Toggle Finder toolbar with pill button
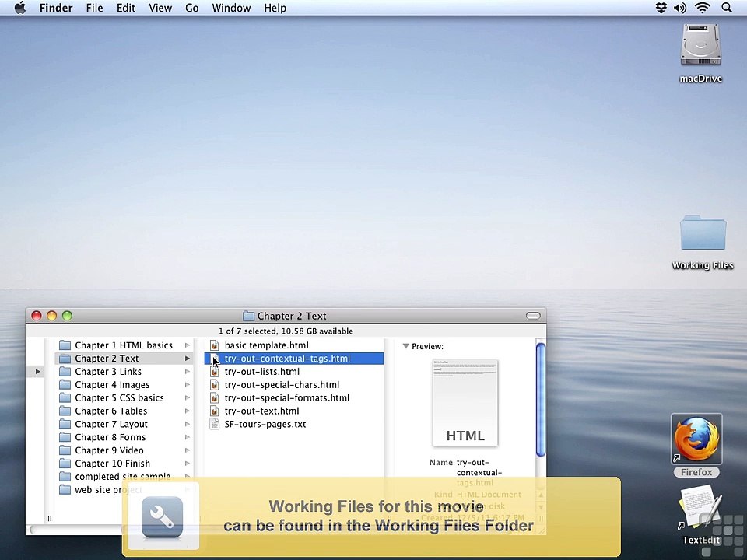This screenshot has height=560, width=747. click(x=533, y=316)
